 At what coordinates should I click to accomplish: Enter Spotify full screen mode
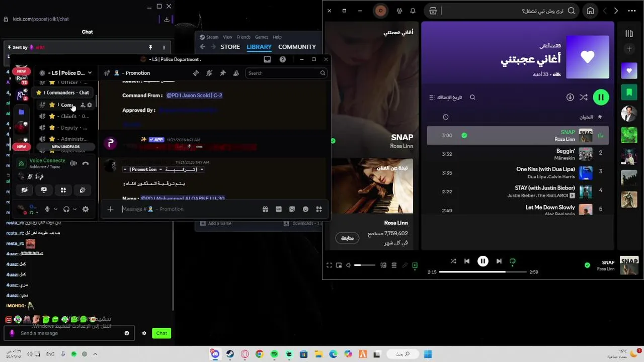[329, 265]
